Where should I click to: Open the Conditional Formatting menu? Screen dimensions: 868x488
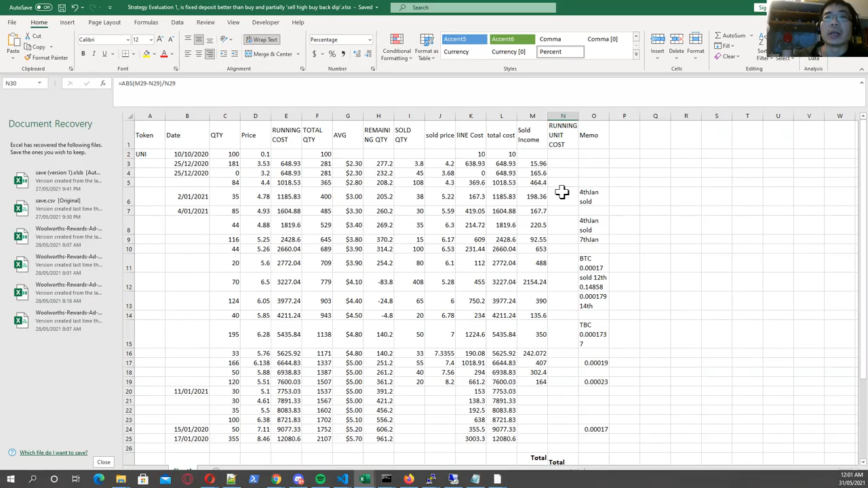point(397,47)
